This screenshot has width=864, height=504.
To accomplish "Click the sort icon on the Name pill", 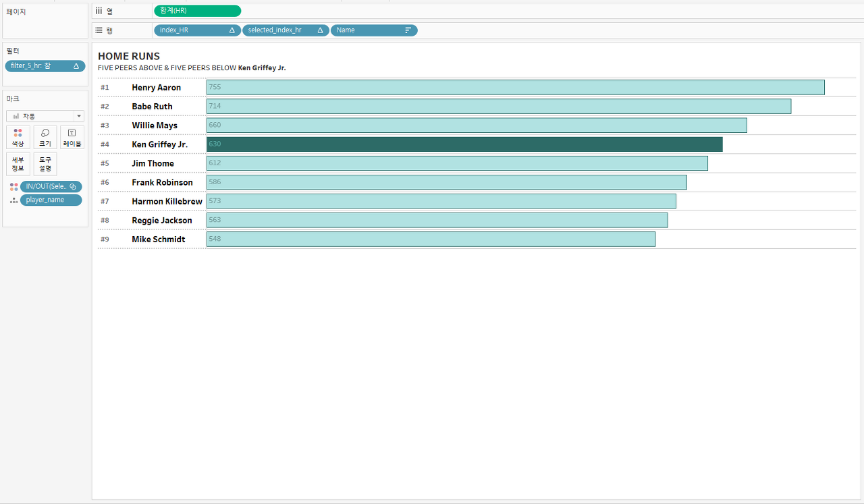I will coord(408,30).
